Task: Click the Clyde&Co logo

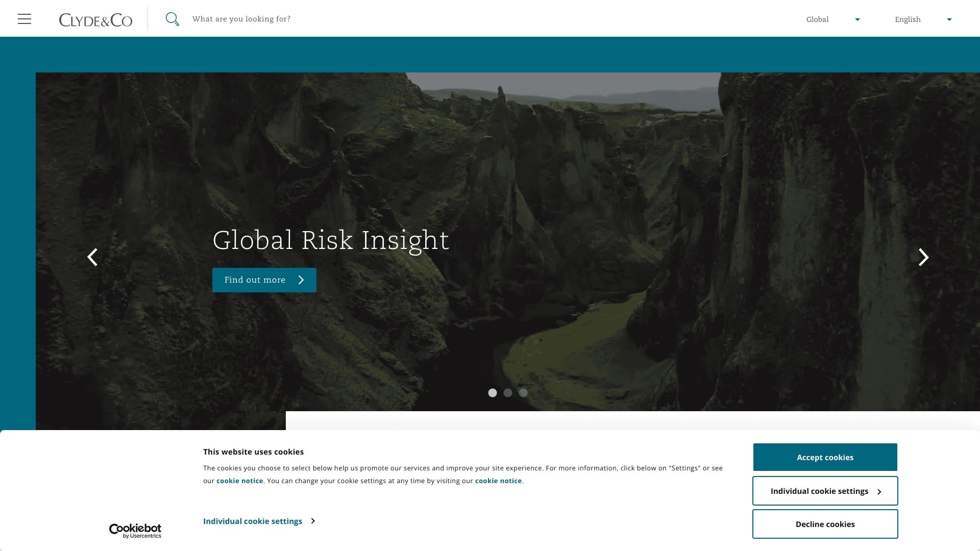Action: (95, 19)
